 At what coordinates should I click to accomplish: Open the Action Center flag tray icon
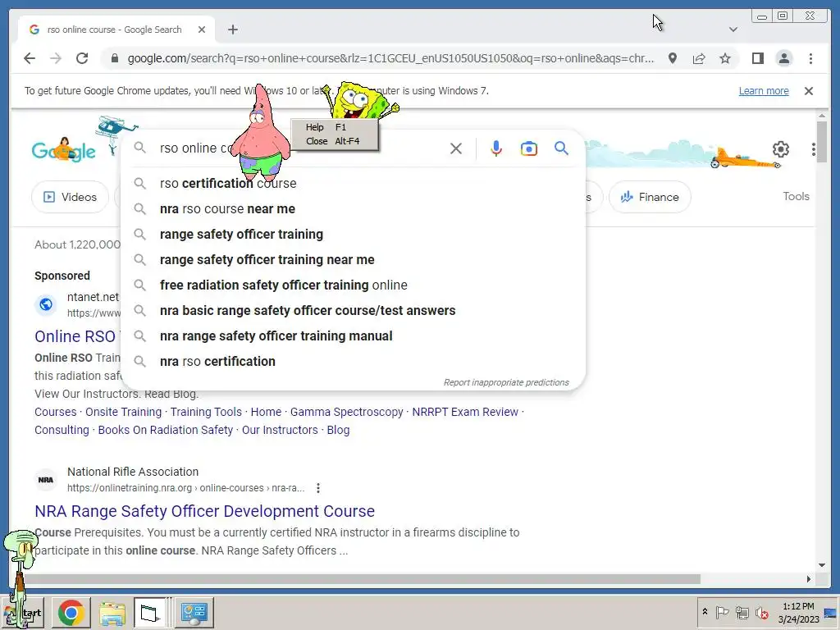coord(722,612)
